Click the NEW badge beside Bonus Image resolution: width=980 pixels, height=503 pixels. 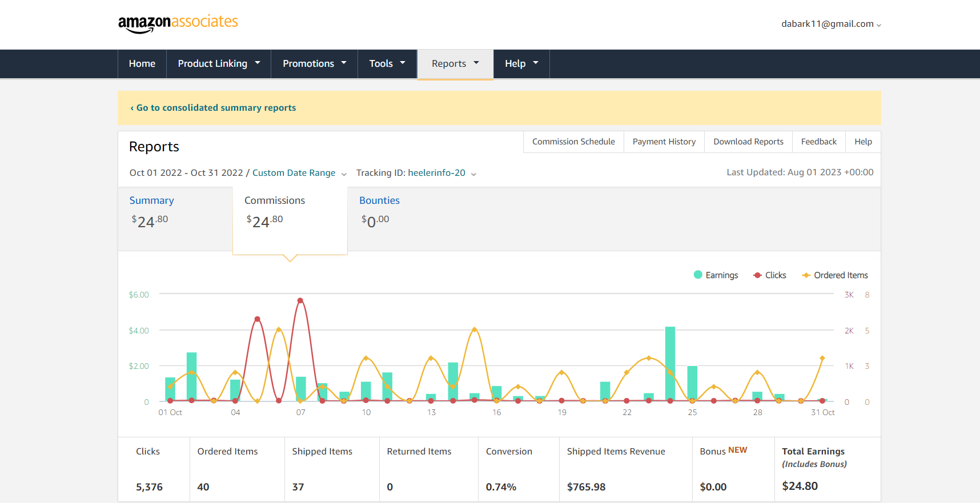pos(737,450)
